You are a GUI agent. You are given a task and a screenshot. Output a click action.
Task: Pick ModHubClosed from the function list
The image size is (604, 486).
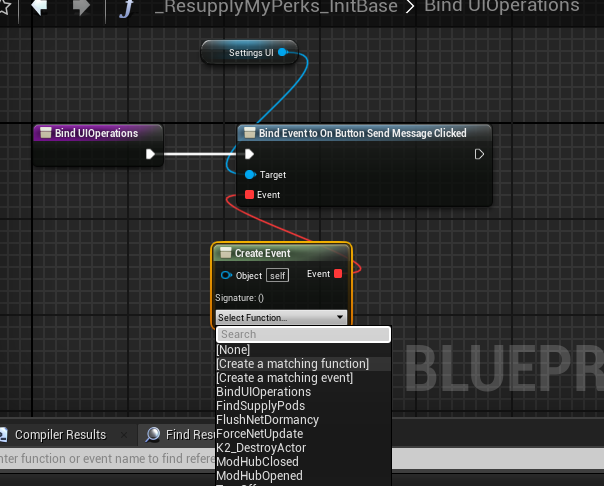click(257, 461)
